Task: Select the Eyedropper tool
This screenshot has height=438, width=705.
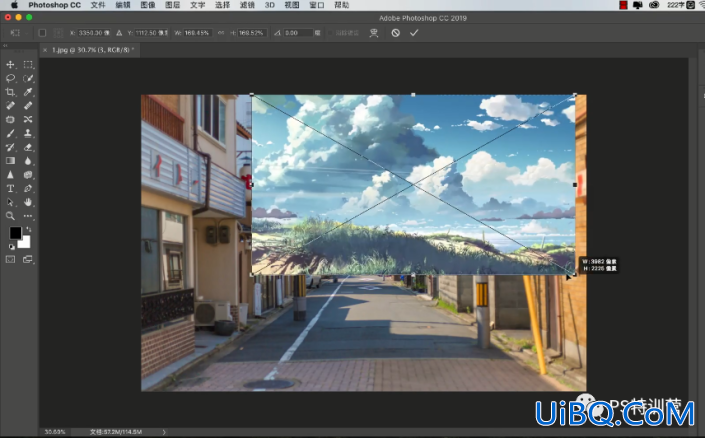Action: tap(28, 92)
